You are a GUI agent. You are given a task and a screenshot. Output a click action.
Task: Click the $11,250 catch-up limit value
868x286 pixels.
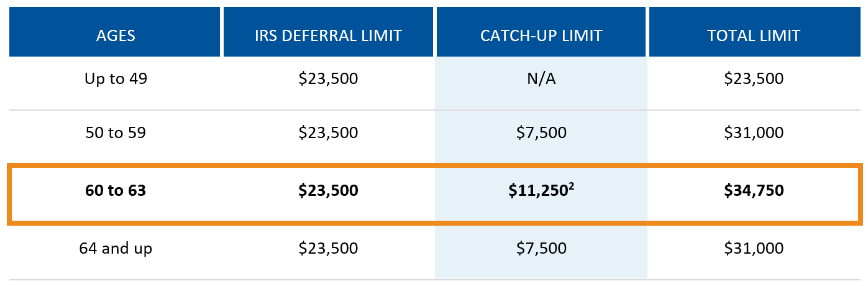tap(537, 191)
